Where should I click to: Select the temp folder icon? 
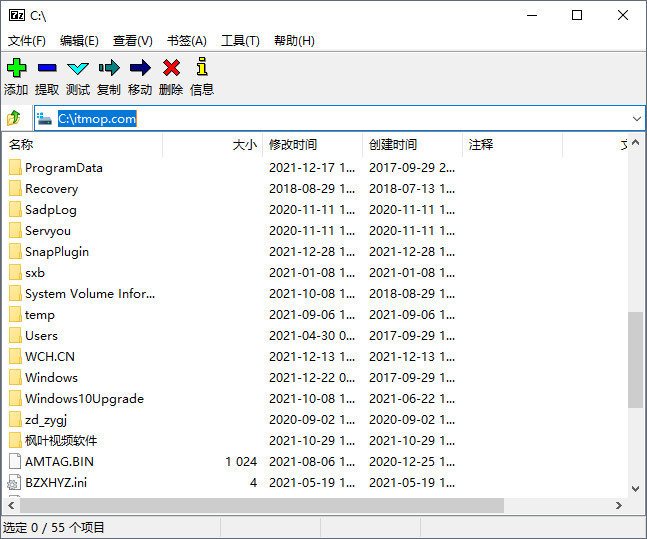click(15, 314)
